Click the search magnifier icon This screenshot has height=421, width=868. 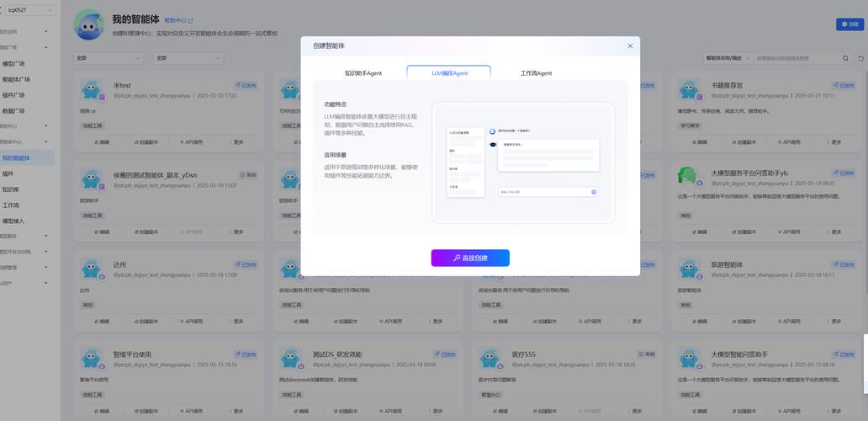pos(845,58)
